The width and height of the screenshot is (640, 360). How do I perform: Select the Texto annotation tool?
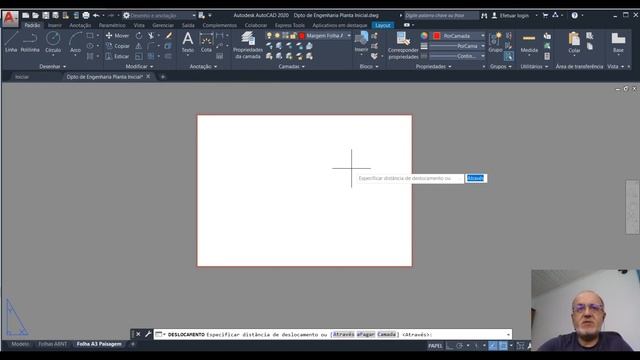click(188, 42)
